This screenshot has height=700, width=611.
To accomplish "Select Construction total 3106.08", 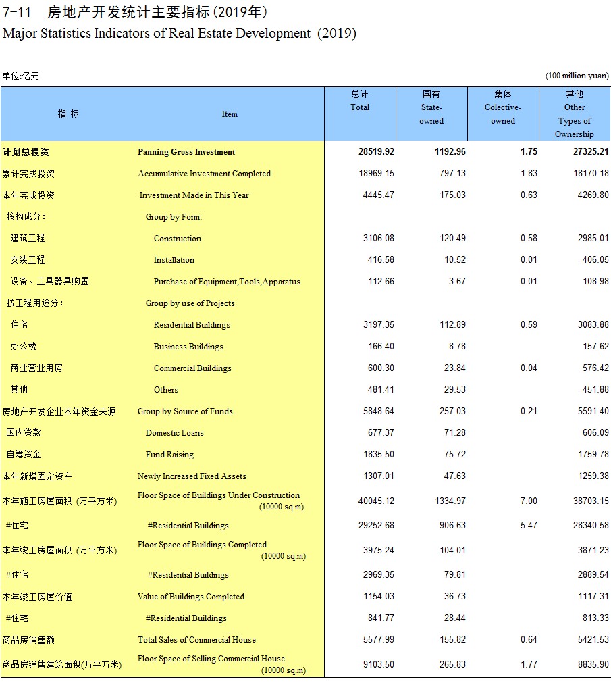I will coord(379,239).
